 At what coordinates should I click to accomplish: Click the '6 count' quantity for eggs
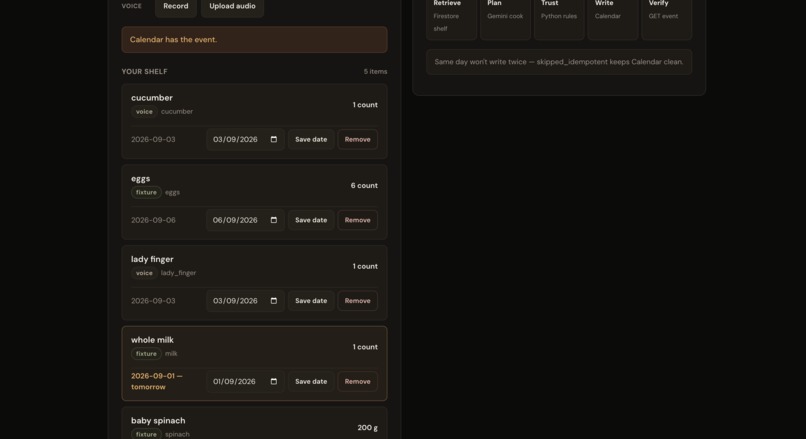click(364, 186)
